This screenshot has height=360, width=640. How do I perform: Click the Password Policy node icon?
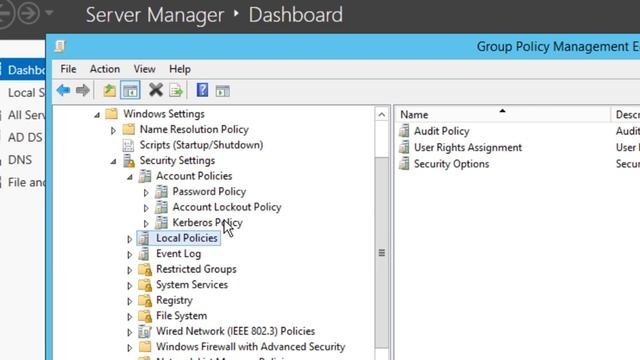pyautogui.click(x=161, y=191)
